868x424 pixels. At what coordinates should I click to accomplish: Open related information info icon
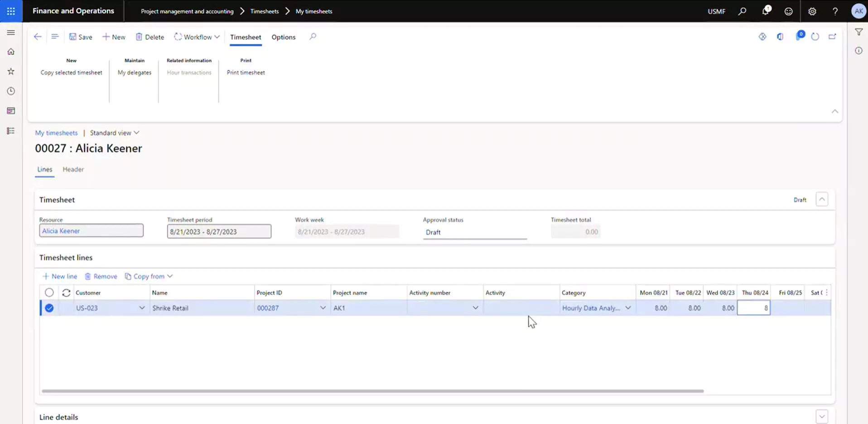pos(858,51)
